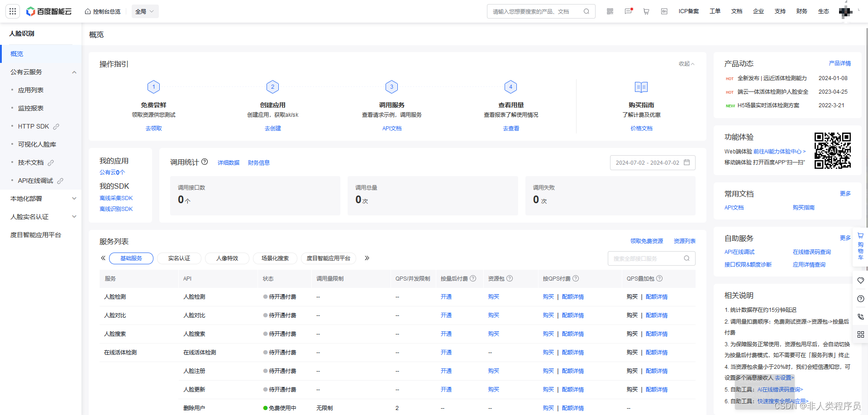Expand the 本地化部署 sidebar section
Screen dimensions: 868x415
coord(74,199)
